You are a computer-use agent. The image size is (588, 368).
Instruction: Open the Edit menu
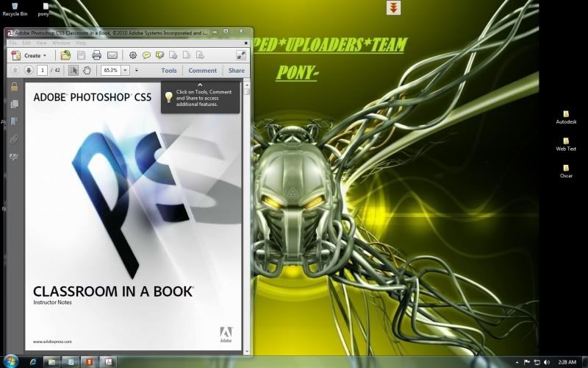26,43
